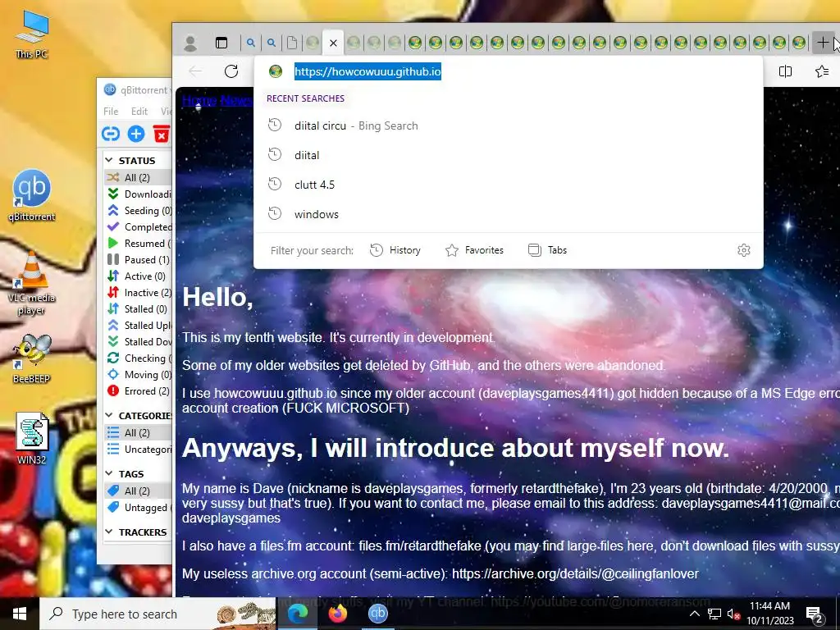Click the Edge refresh button
840x630 pixels.
tap(231, 71)
